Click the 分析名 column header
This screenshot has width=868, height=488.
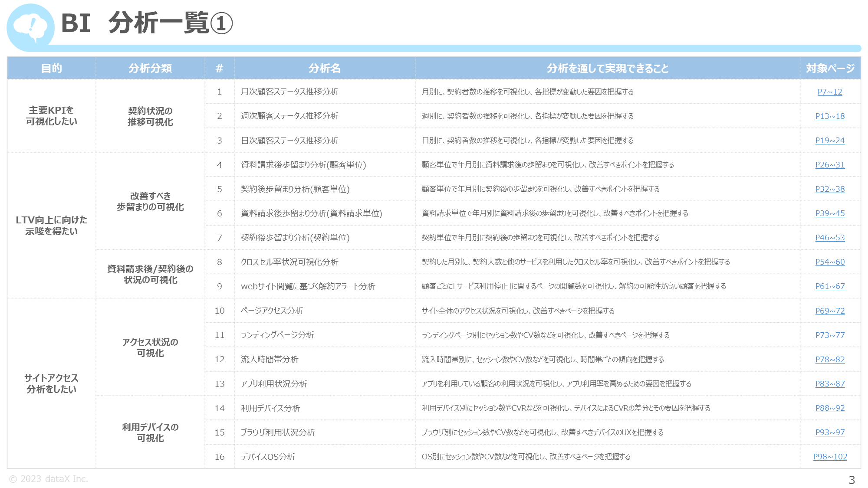[x=325, y=68]
